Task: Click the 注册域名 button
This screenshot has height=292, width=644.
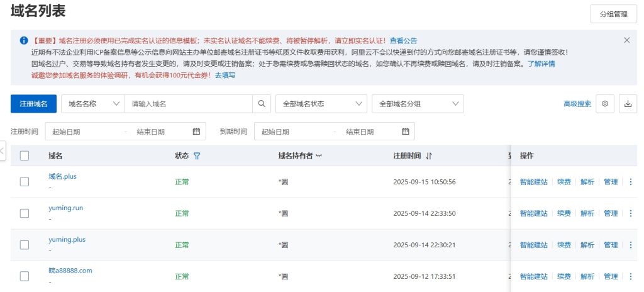Action: [33, 104]
